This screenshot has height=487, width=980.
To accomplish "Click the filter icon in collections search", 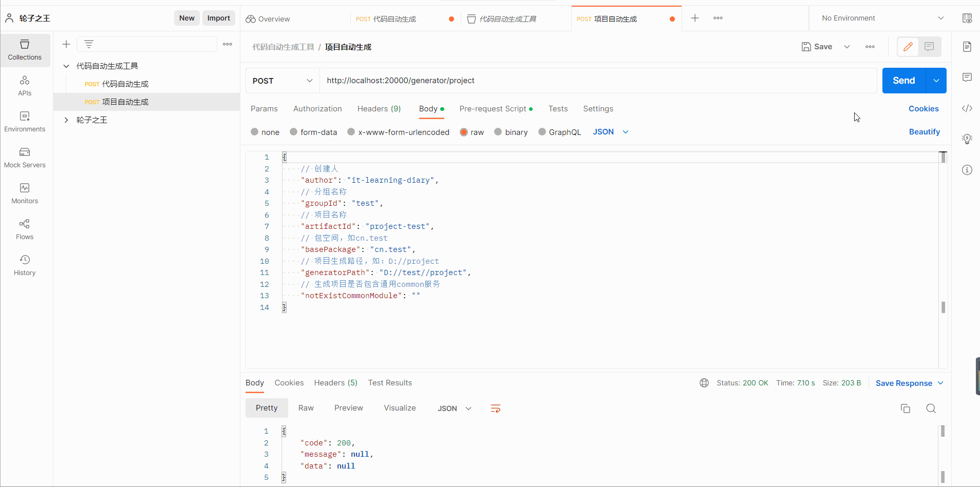I will point(89,44).
